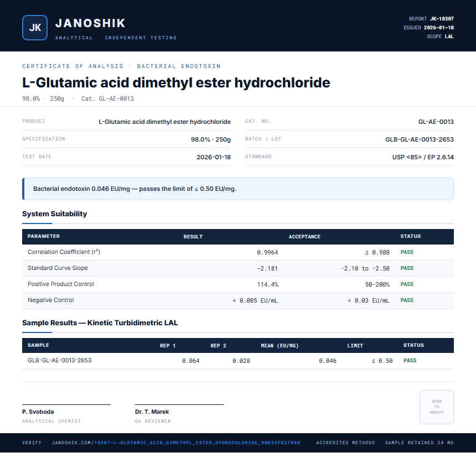Click the Scan to Verify box

point(437,407)
